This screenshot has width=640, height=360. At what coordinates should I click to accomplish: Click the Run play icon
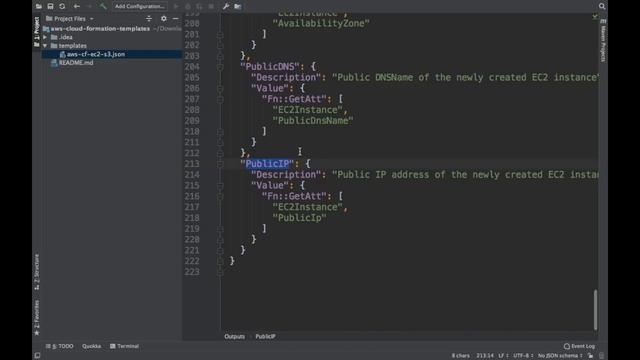(x=176, y=6)
